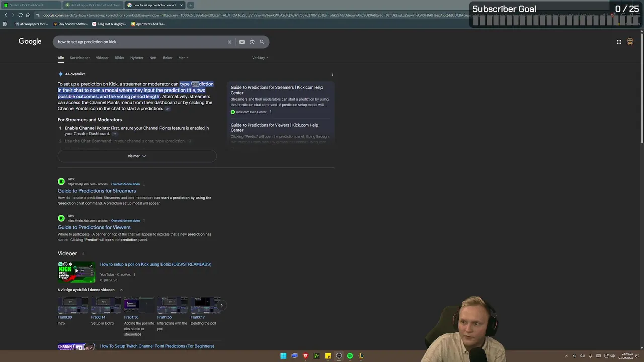The width and height of the screenshot is (644, 362).
Task: Open AI source card Guide for Viewers
Action: [x=280, y=133]
